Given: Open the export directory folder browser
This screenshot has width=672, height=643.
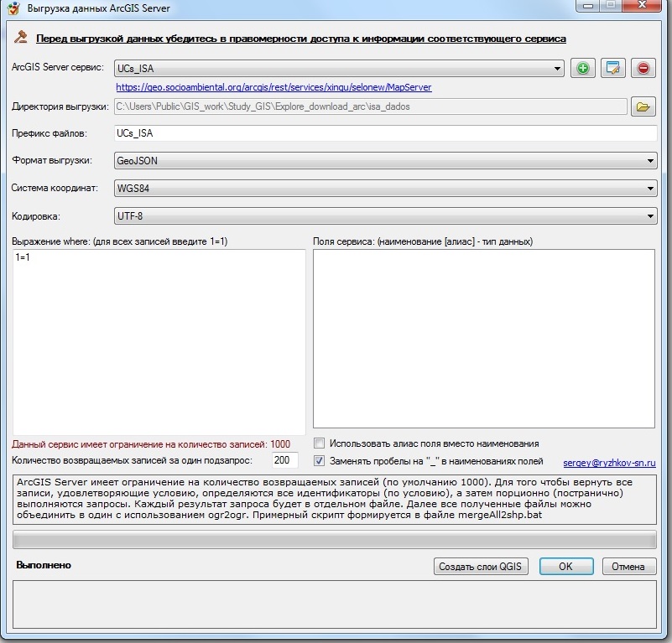Looking at the screenshot, I should click(643, 106).
